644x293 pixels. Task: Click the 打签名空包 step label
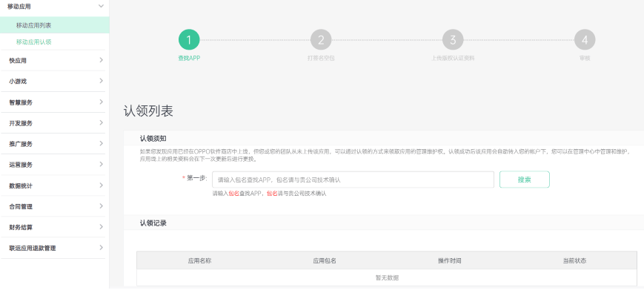(x=321, y=59)
